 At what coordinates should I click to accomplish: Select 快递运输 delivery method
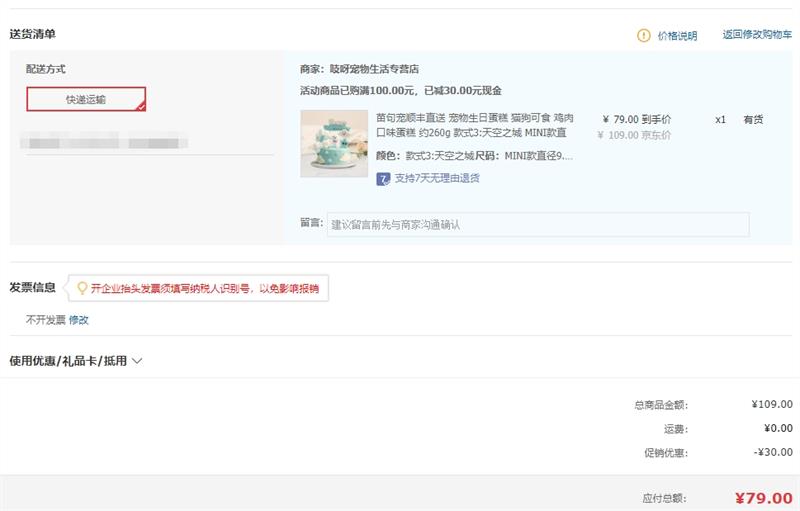point(86,99)
